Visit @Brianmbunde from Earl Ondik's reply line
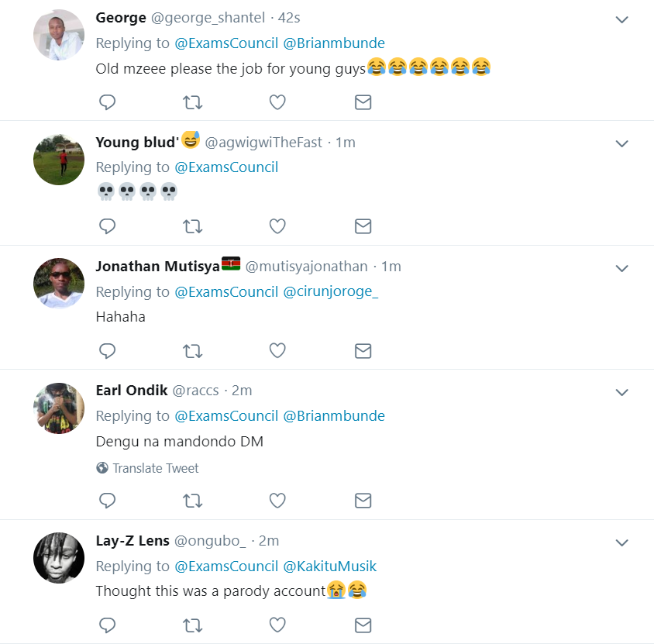Viewport: 654px width, 644px height. point(337,415)
